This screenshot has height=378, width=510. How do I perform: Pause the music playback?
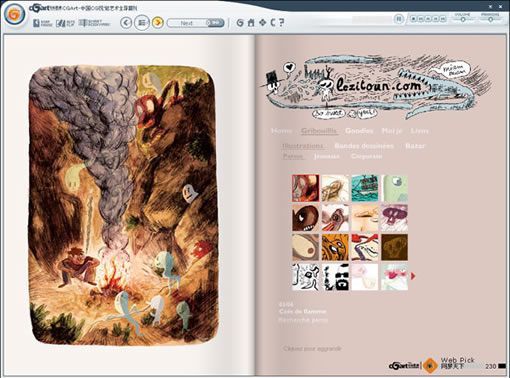click(399, 19)
